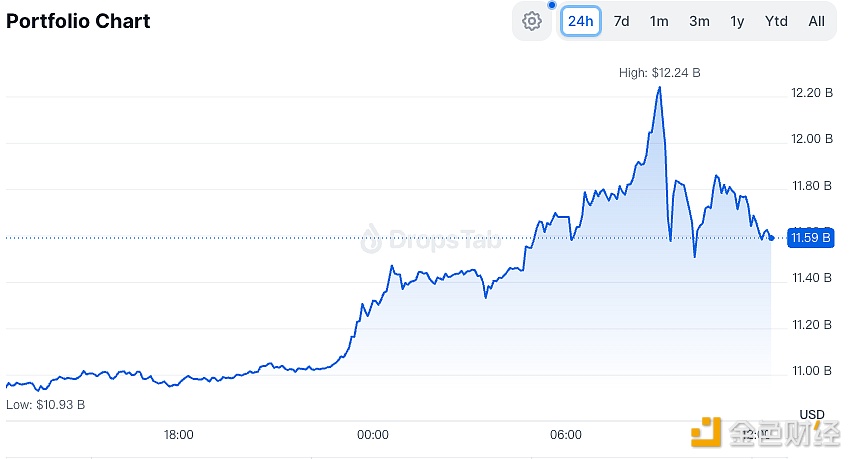Select the Ytd range
The image size is (852, 459).
pyautogui.click(x=776, y=21)
